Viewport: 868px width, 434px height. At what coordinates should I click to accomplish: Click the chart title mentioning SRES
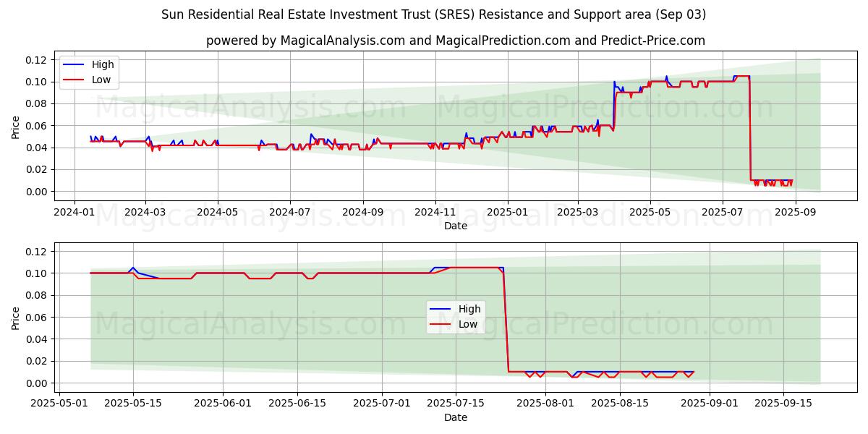click(434, 14)
